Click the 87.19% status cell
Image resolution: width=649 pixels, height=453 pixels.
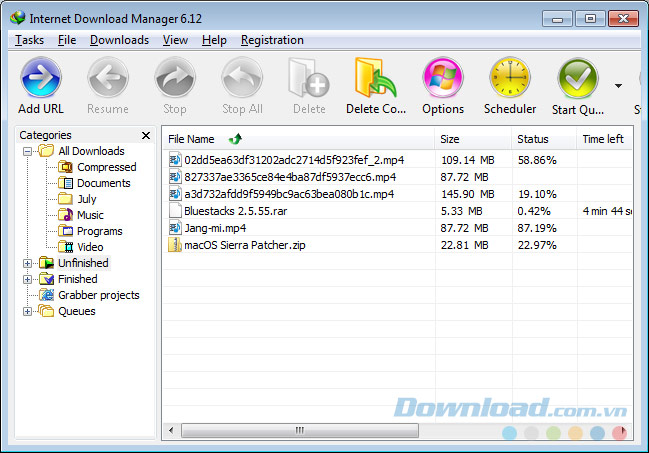point(537,228)
